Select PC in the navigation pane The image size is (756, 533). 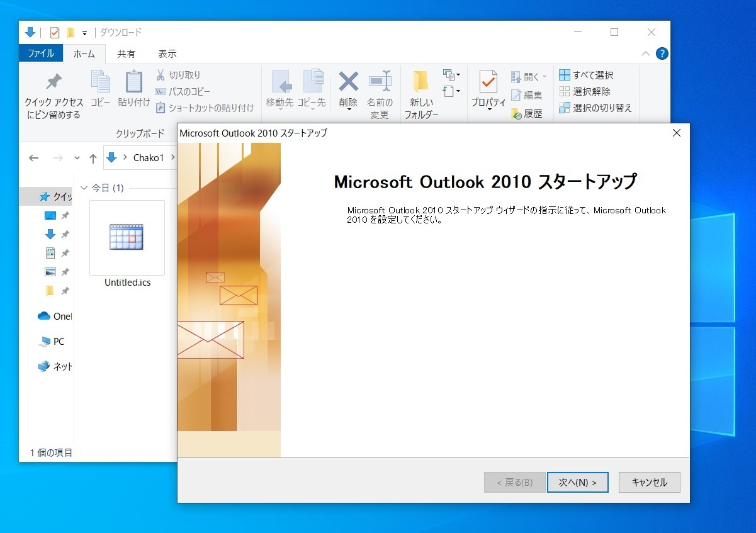[x=58, y=341]
